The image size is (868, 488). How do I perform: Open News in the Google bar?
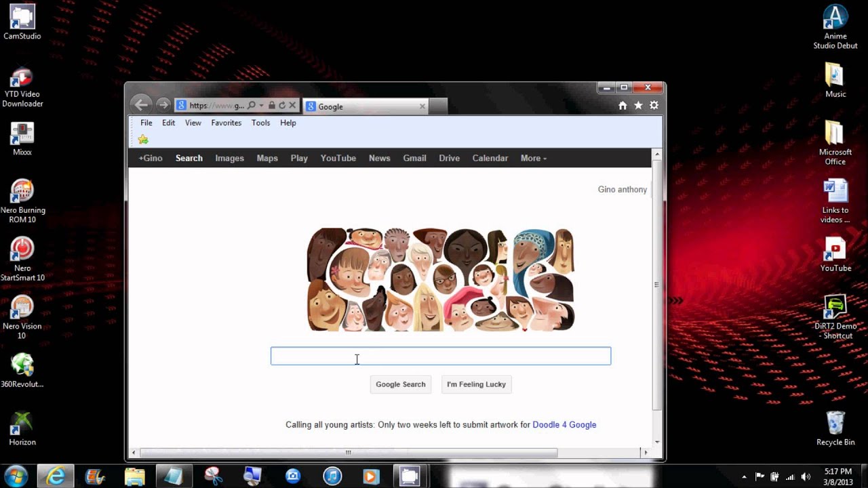click(380, 158)
